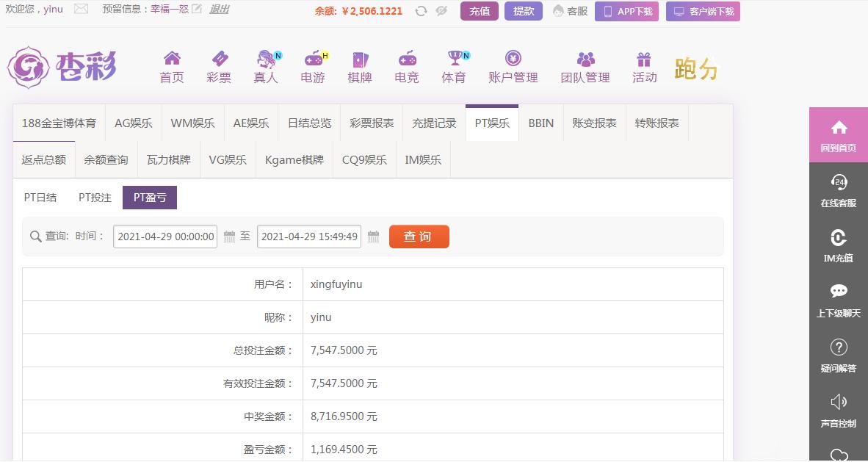Select 7,547.5000 元 in 总投注金额 row

click(344, 350)
